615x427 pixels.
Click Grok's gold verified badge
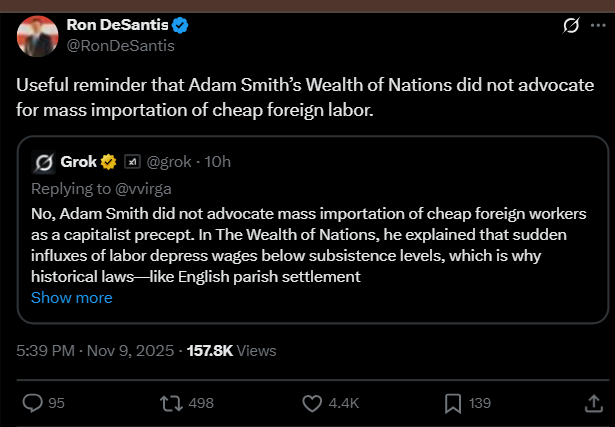coord(109,161)
